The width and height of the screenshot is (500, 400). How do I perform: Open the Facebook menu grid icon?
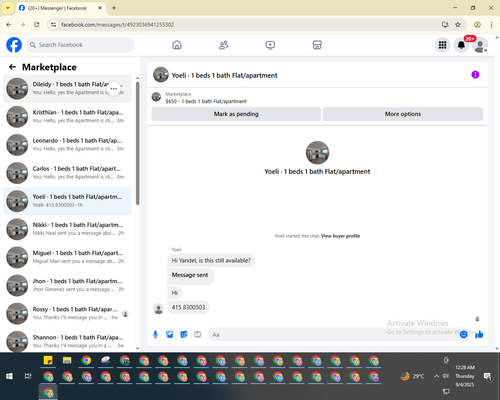442,45
